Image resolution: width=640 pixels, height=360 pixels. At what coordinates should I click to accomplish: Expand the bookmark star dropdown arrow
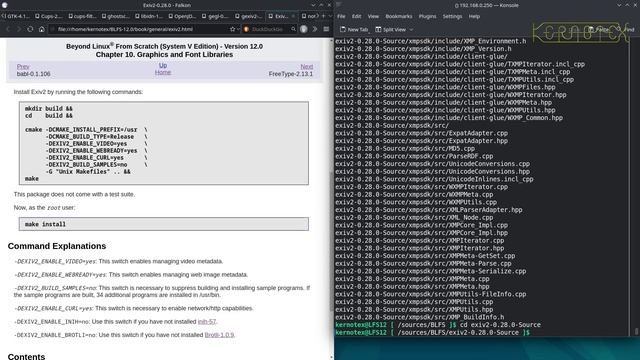(x=238, y=29)
